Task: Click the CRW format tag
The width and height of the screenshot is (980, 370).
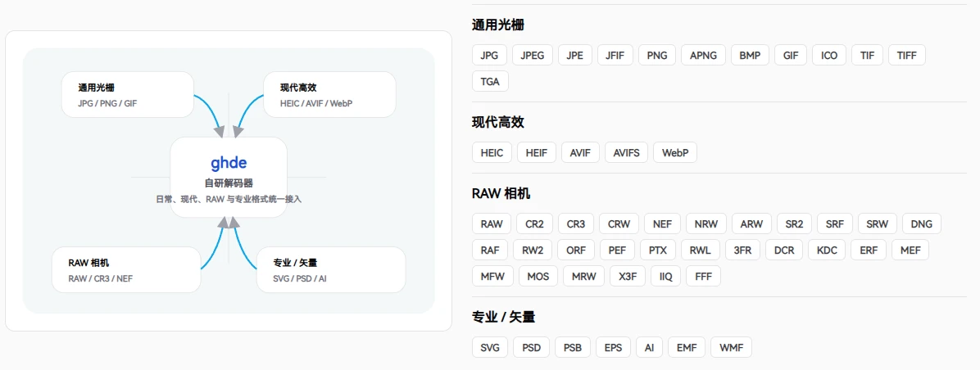Action: tap(619, 223)
